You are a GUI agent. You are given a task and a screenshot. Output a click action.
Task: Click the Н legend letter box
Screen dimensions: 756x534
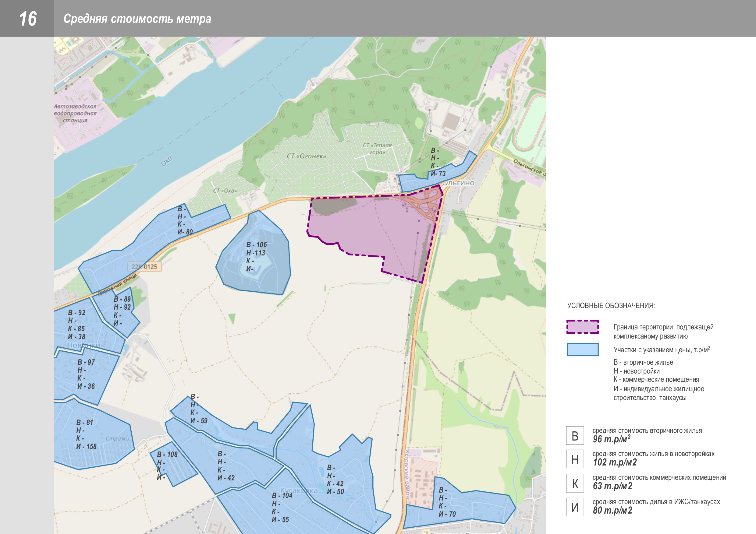point(575,459)
